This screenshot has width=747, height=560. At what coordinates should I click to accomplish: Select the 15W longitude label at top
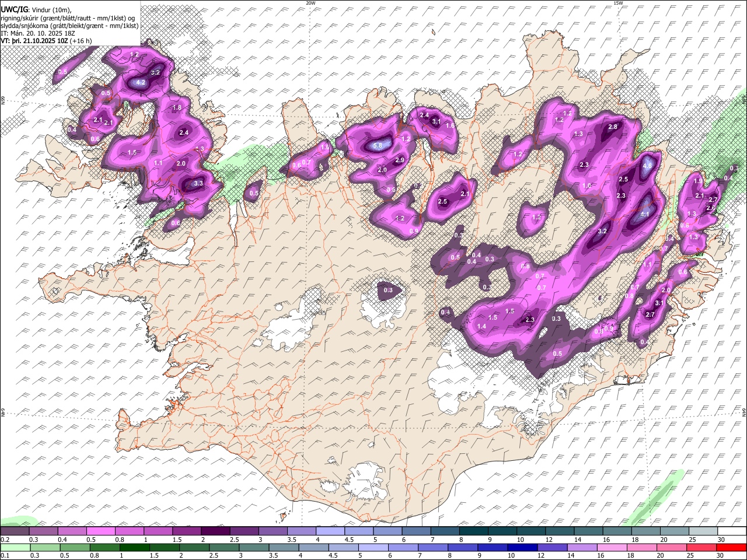pos(618,2)
